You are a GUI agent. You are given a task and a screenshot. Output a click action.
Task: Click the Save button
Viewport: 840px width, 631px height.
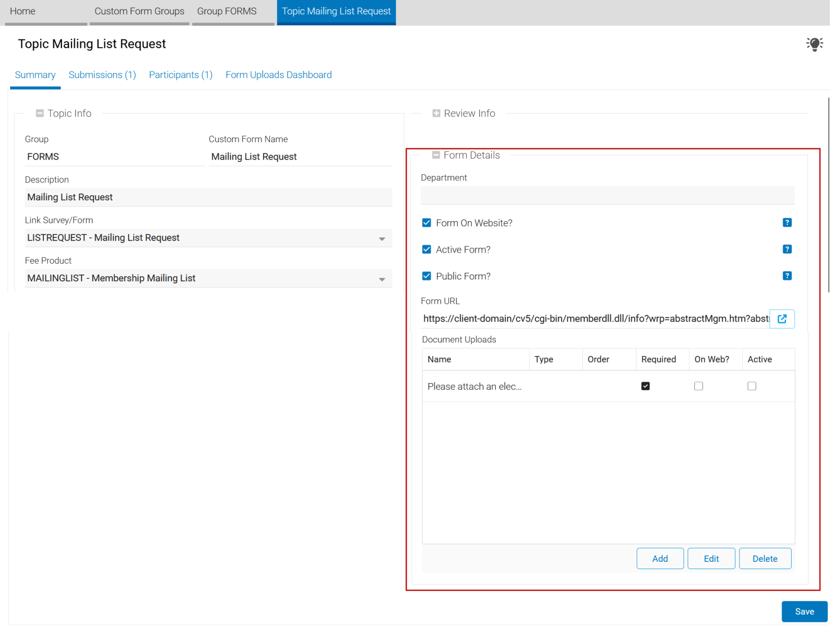coord(805,611)
